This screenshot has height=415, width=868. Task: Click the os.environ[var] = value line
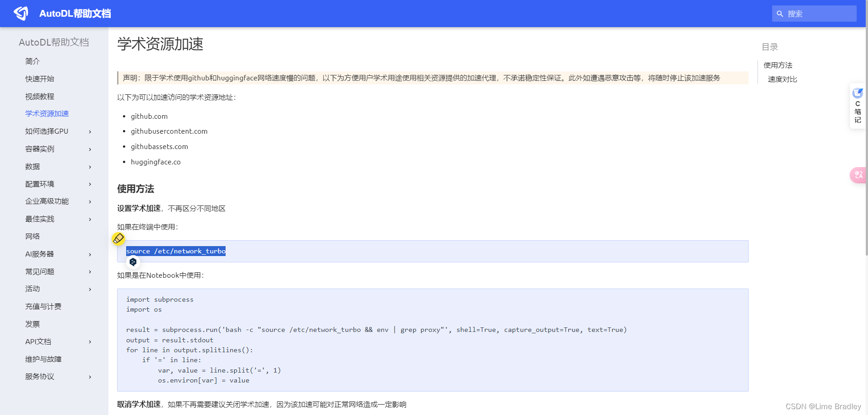tap(203, 380)
